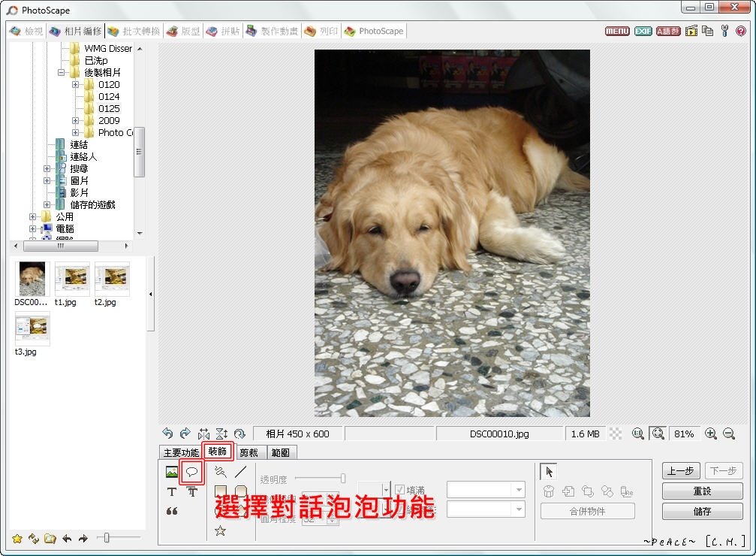756x556 pixels.
Task: Select the t3.jpg thumbnail
Action: pos(32,328)
